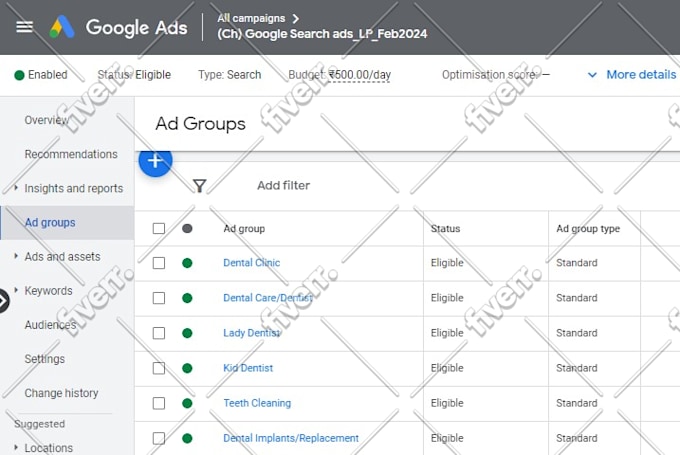Image resolution: width=680 pixels, height=455 pixels.
Task: Click the black arrow icon at left edge
Action: point(3,300)
